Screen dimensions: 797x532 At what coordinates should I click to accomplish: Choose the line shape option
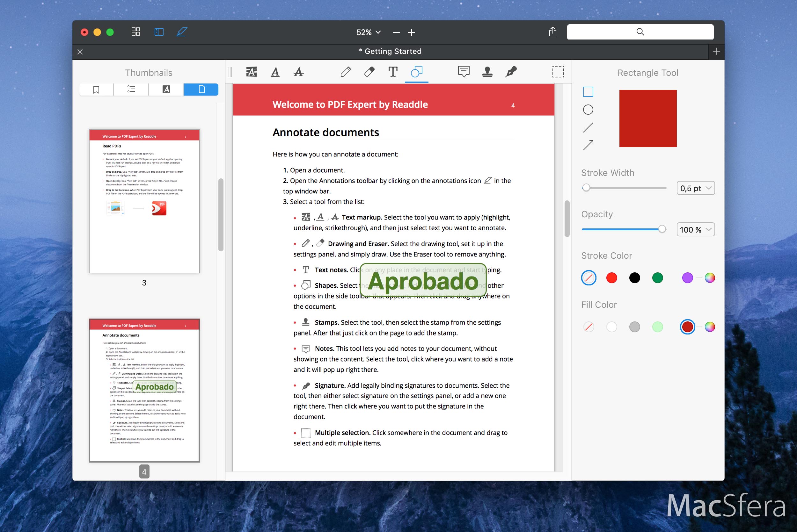[588, 127]
